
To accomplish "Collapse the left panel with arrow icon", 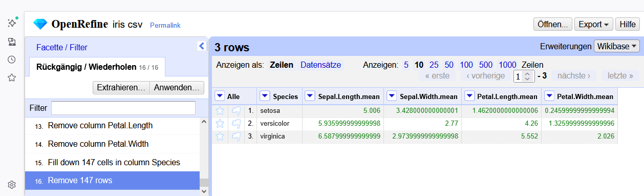I will (201, 46).
